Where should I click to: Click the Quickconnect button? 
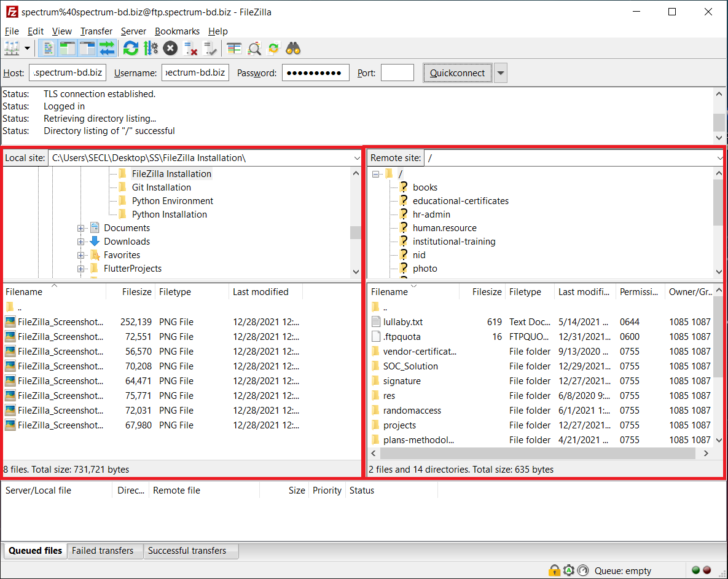coord(457,73)
